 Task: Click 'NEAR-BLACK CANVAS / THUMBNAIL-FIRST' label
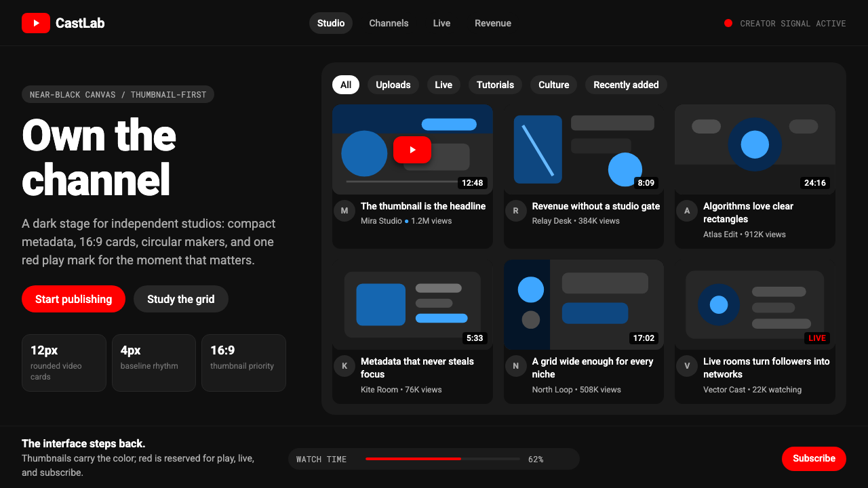click(118, 94)
